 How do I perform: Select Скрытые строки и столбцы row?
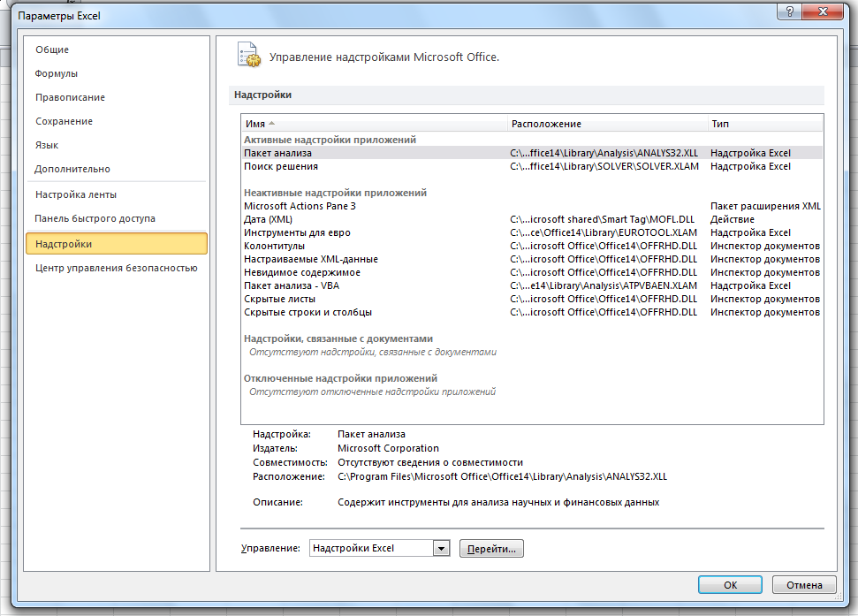pos(532,312)
